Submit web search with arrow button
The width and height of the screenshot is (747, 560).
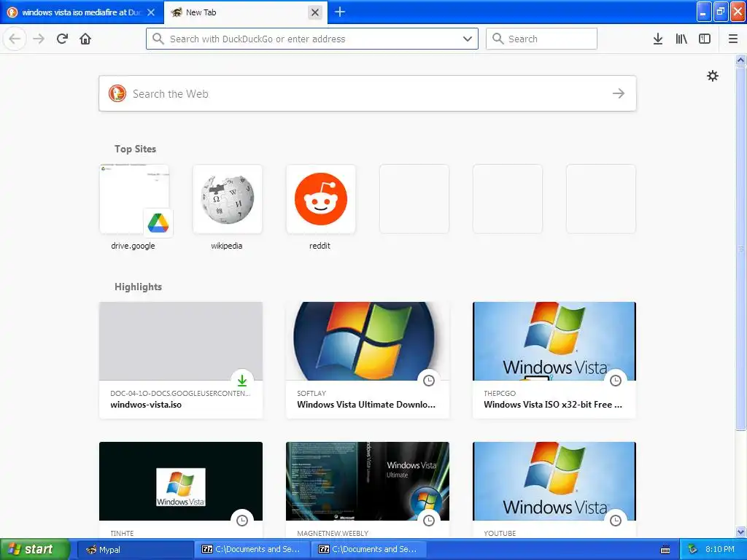619,93
